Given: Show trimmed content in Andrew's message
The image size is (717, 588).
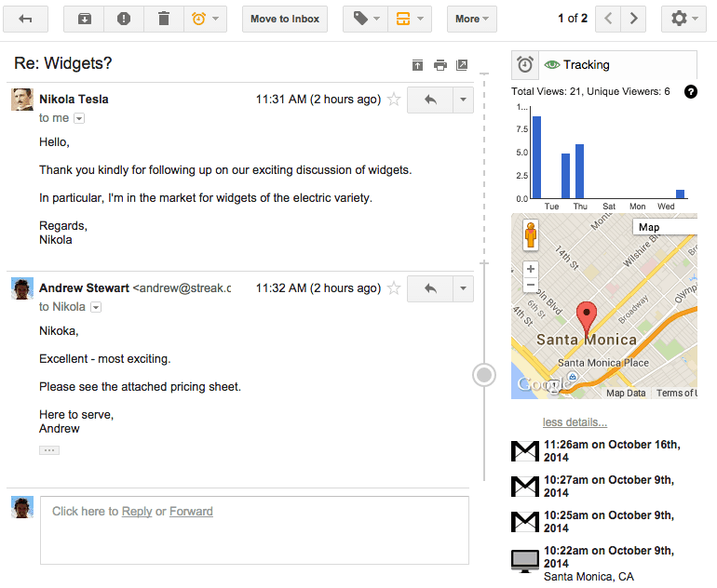Looking at the screenshot, I should [49, 450].
